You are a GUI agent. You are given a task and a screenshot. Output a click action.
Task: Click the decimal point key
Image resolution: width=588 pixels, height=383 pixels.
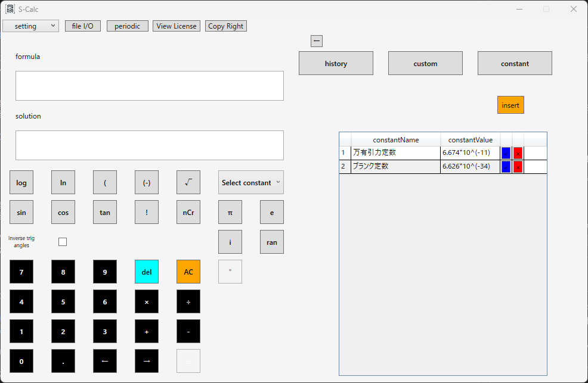pyautogui.click(x=63, y=361)
